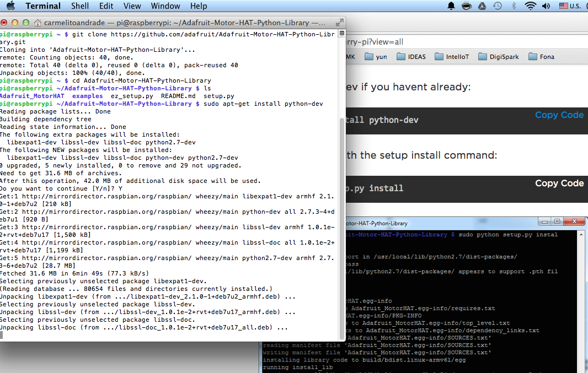Image resolution: width=588 pixels, height=373 pixels.
Task: Minimize the PuTTY-style black terminal window
Action: (544, 221)
